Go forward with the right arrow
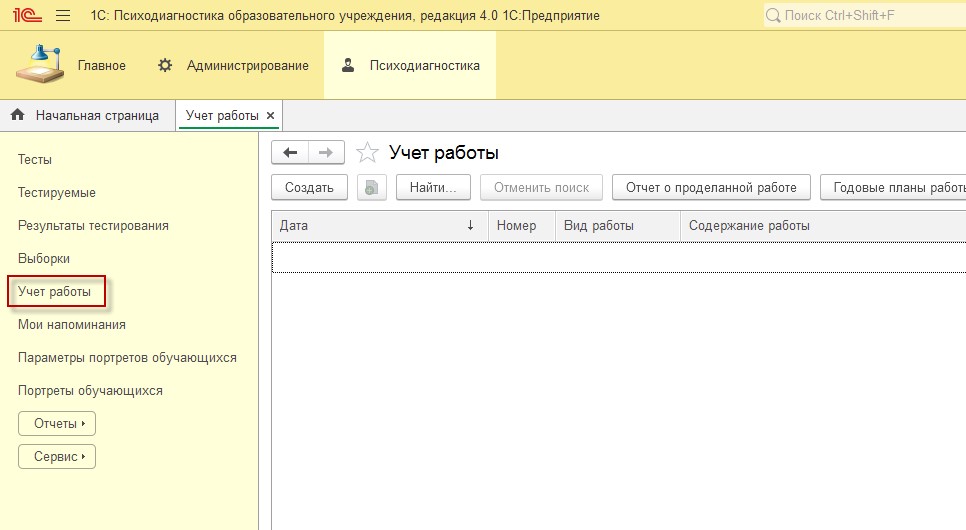Viewport: 966px width, 530px height. (326, 152)
